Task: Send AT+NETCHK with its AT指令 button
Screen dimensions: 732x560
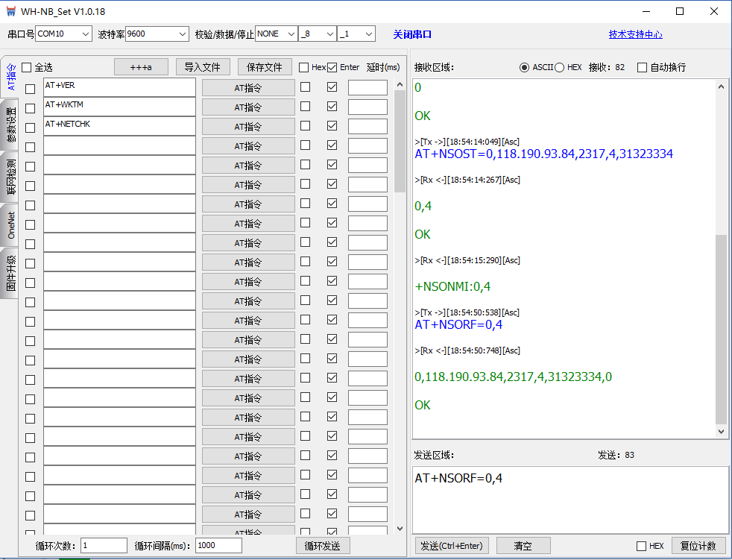Action: [248, 127]
